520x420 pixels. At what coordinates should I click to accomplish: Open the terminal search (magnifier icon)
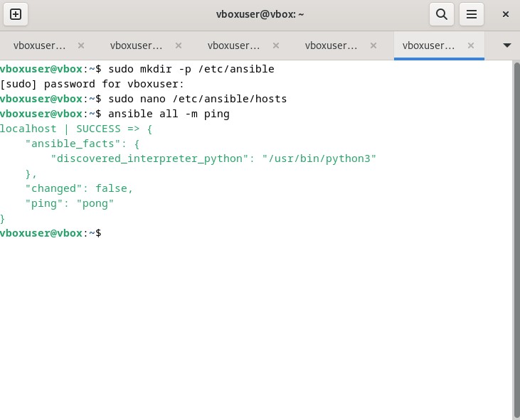point(441,14)
